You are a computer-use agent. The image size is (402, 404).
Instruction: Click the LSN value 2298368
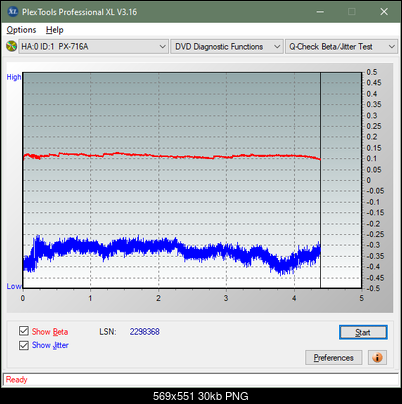click(145, 332)
